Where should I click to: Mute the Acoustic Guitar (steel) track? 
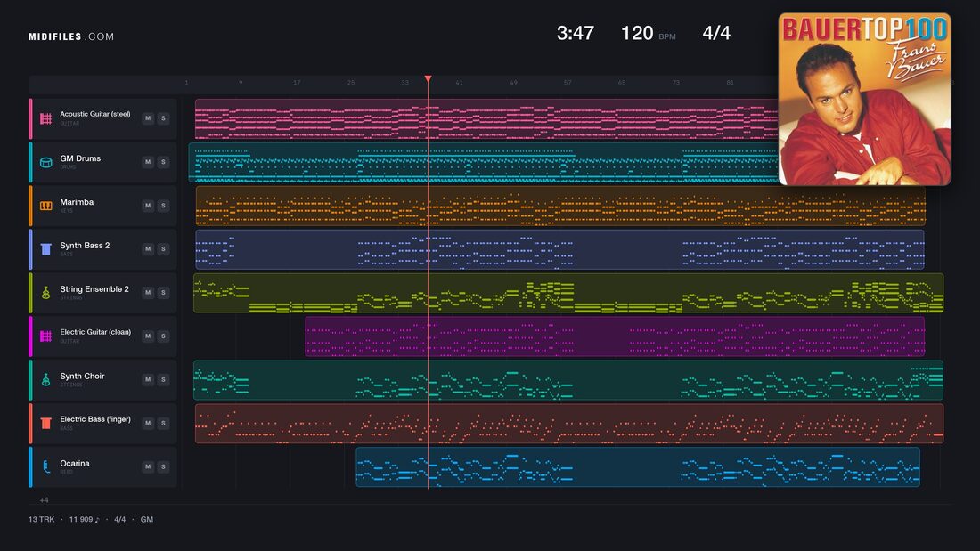(148, 118)
